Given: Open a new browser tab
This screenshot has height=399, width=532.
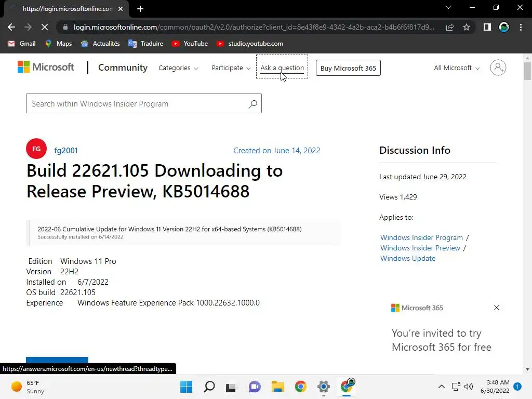Looking at the screenshot, I should [x=140, y=9].
